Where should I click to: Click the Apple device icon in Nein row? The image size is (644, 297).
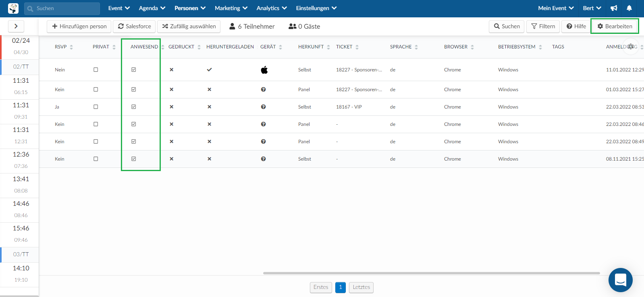click(x=264, y=70)
